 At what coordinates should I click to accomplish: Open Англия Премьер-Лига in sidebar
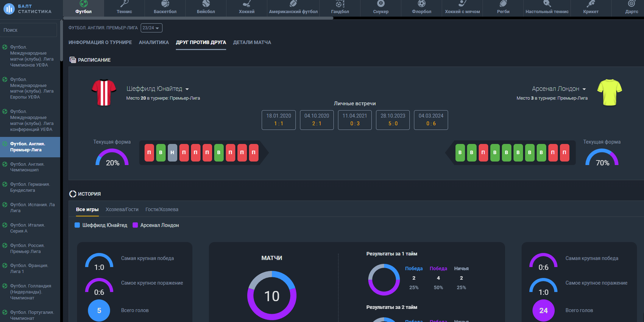30,147
